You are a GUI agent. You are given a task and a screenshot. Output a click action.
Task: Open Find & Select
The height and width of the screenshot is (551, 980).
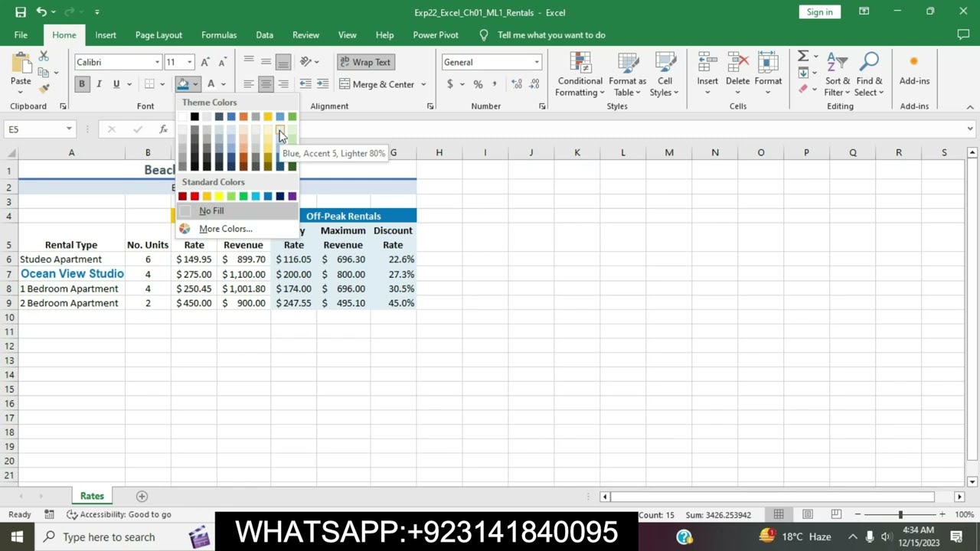point(869,74)
